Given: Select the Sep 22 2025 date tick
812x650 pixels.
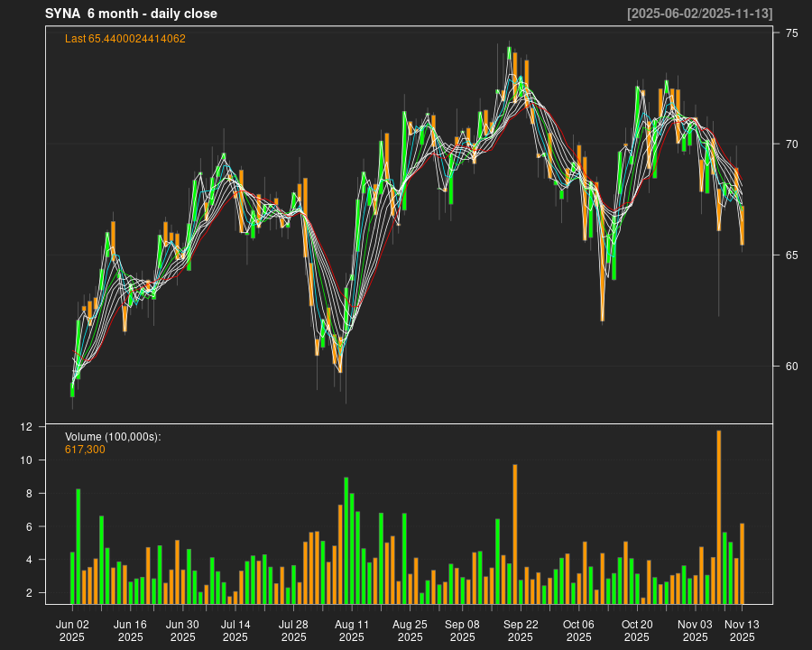Looking at the screenshot, I should coord(521,630).
